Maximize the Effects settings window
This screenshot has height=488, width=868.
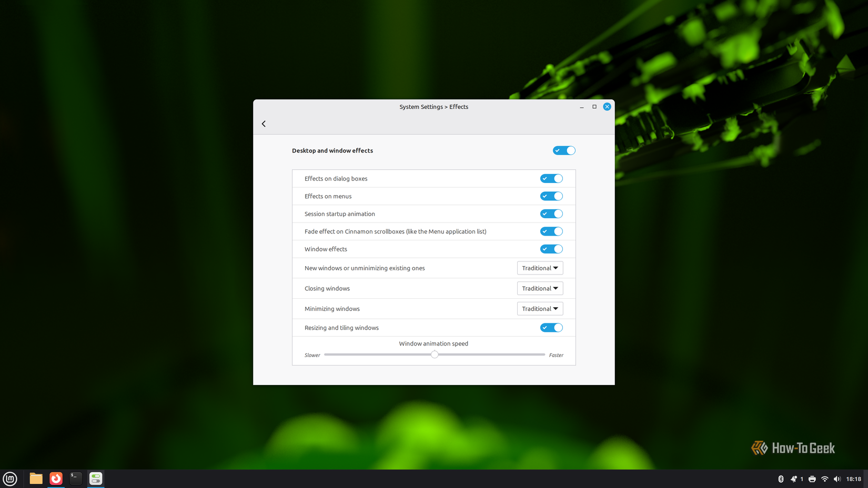[x=594, y=107]
